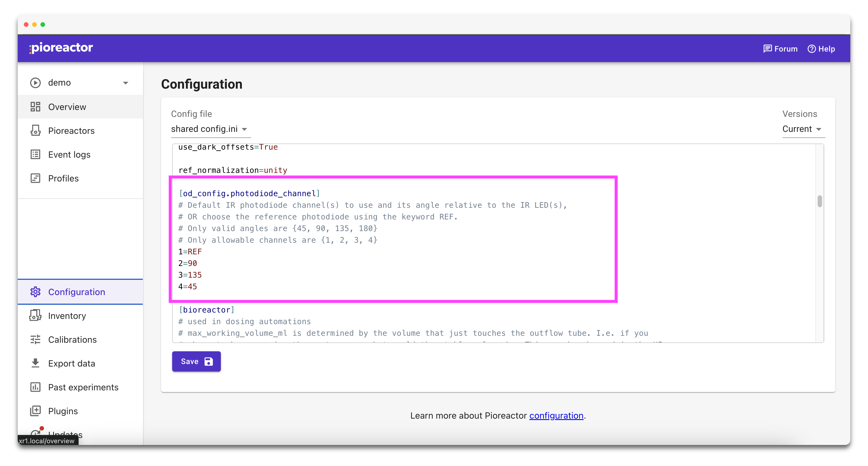Click the config editor vertical scrollbar thumb
Image resolution: width=868 pixels, height=466 pixels.
click(820, 201)
